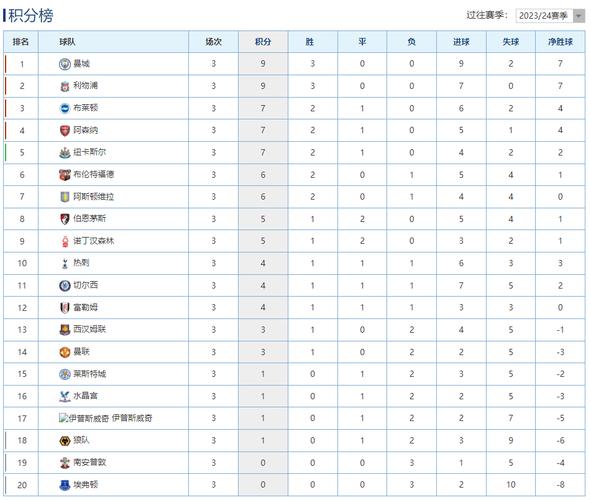The width and height of the screenshot is (591, 500).
Task: Click the Tottenham crest icon
Action: pyautogui.click(x=65, y=264)
